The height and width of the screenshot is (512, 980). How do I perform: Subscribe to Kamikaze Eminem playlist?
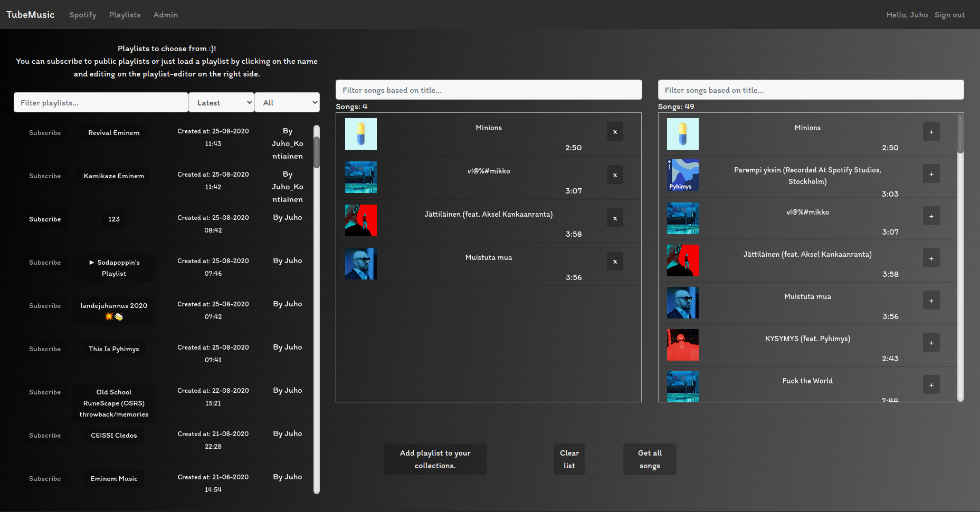[45, 176]
